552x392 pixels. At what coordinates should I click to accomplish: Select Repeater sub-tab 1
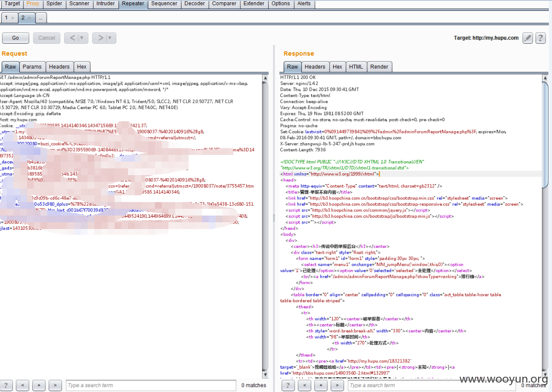6,18
